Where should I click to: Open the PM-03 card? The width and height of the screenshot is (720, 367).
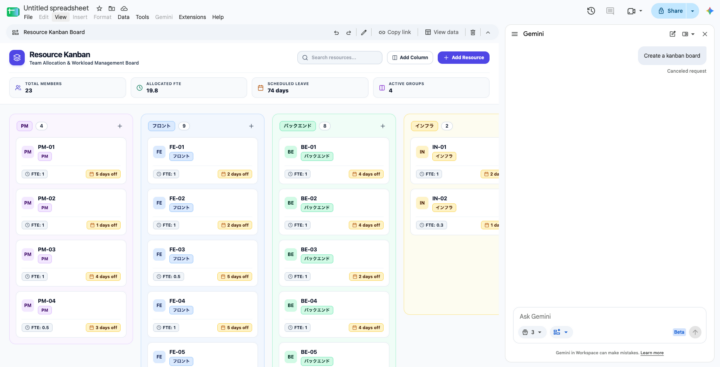point(71,263)
